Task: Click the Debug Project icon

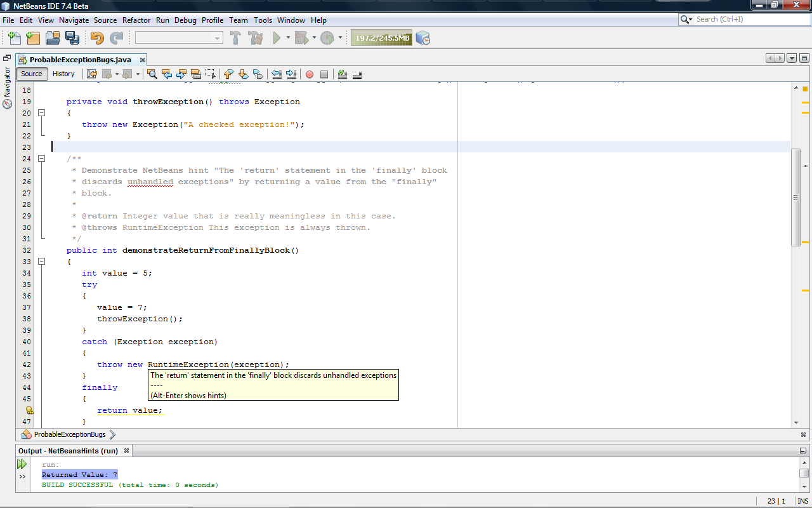Action: coord(301,38)
